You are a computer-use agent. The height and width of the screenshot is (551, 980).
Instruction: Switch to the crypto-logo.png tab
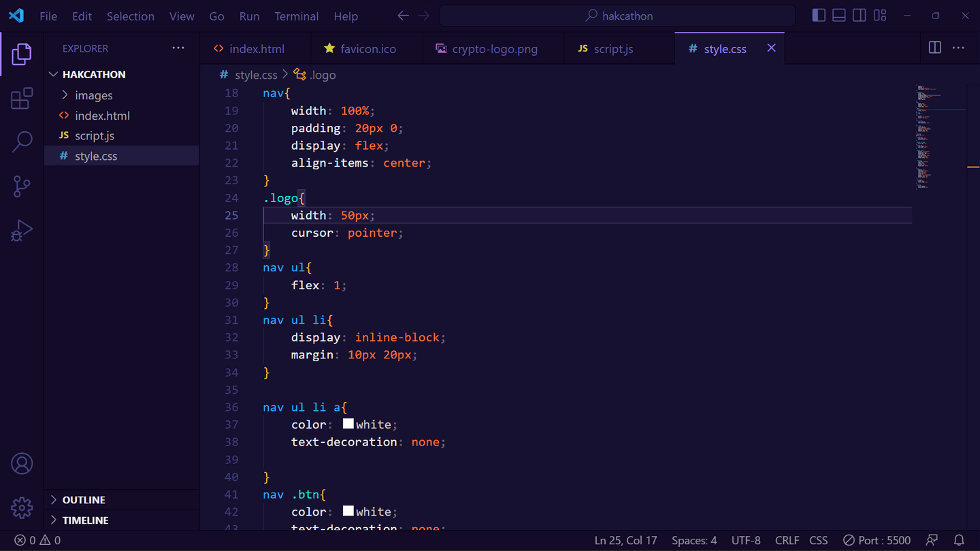coord(493,48)
